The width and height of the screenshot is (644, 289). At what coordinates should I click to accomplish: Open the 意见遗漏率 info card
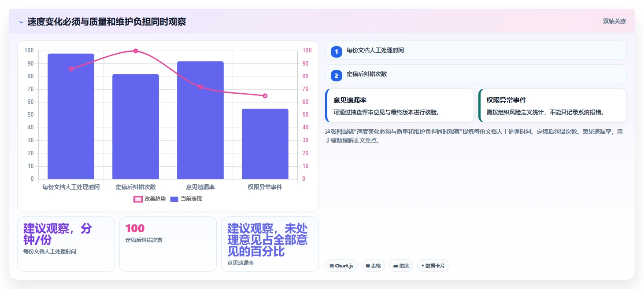click(400, 106)
